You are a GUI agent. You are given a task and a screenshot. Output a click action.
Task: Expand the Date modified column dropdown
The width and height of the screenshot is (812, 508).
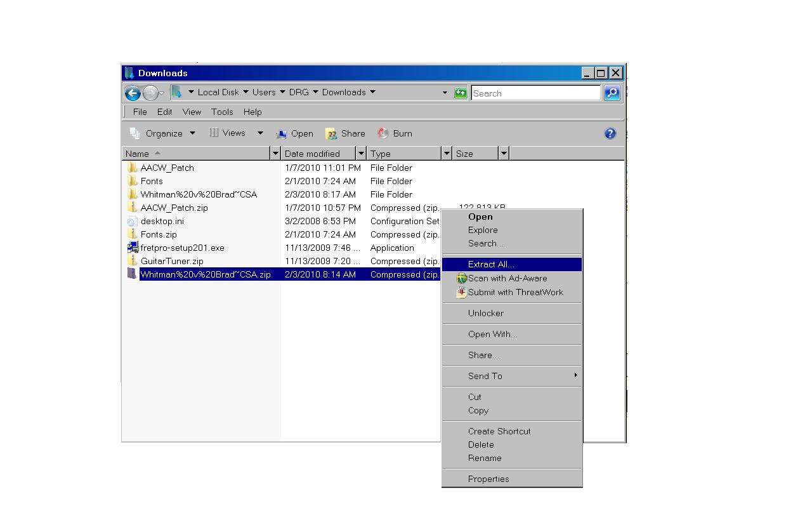click(362, 154)
